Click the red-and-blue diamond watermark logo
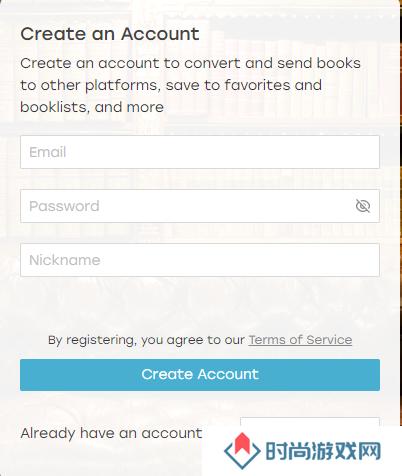Screen dimensions: 402x476 242,451
